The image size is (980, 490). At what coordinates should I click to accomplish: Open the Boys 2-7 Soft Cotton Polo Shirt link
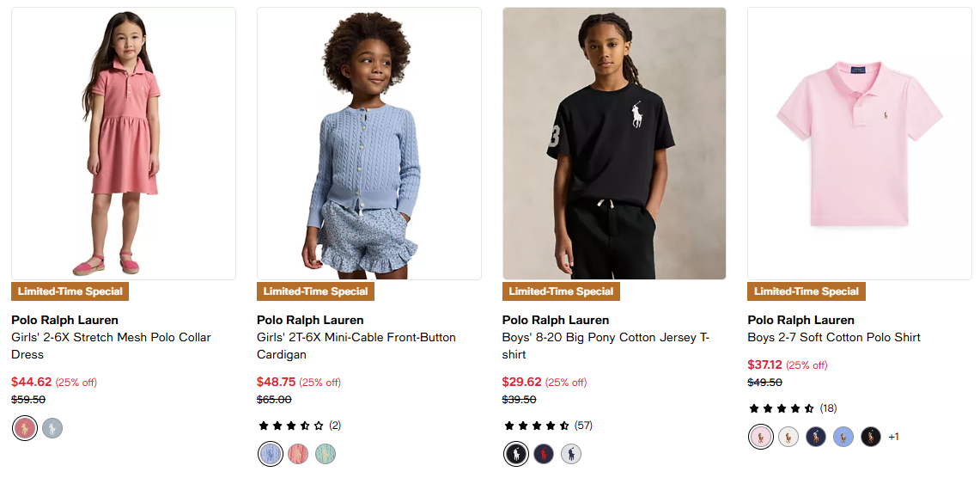click(834, 337)
